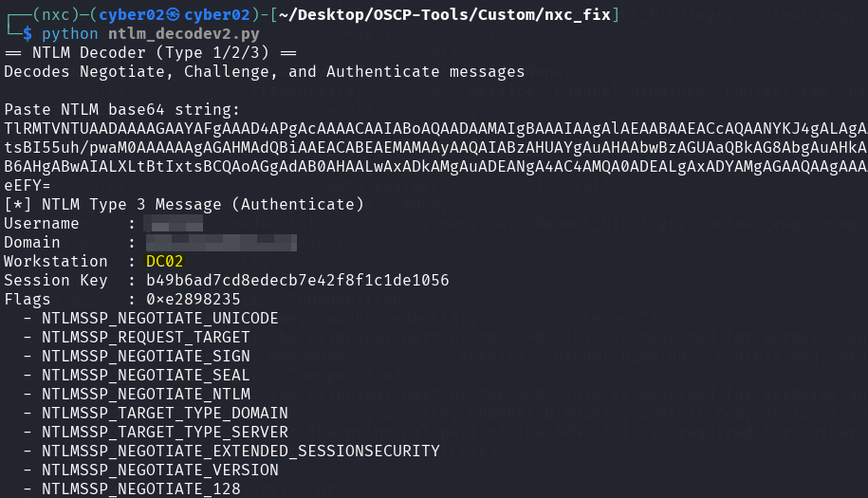Click the redacted Domain value
The image size is (868, 498).
point(221,243)
